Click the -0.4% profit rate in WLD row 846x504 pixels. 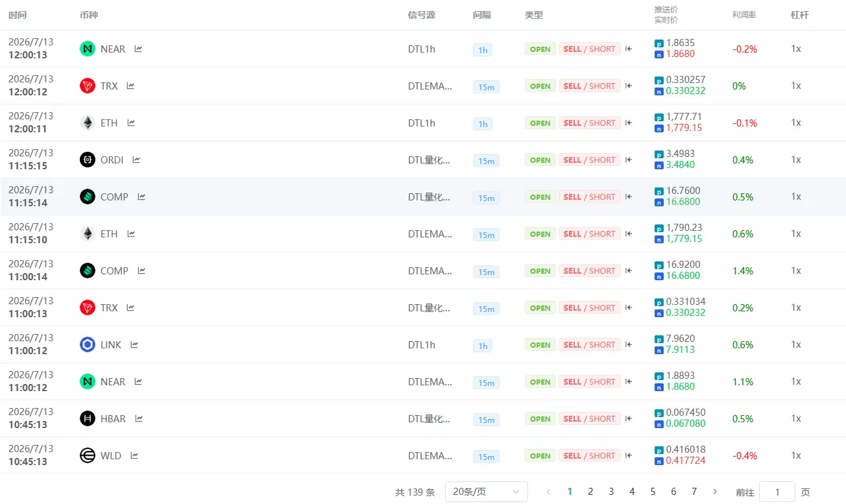pos(745,455)
